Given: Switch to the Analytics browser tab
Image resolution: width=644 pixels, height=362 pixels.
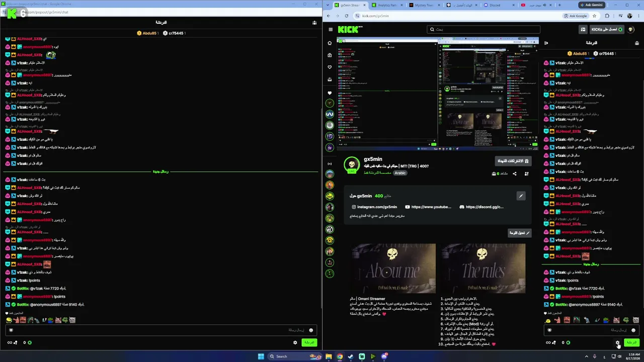Looking at the screenshot, I should click(x=387, y=5).
